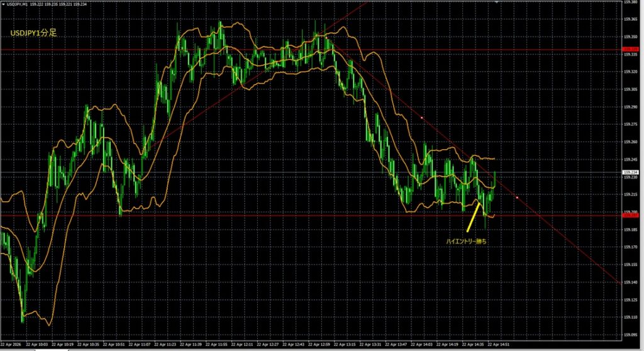The width and height of the screenshot is (644, 351).
Task: Click the 22 Apr 11:55 time axis label
Action: [216, 345]
